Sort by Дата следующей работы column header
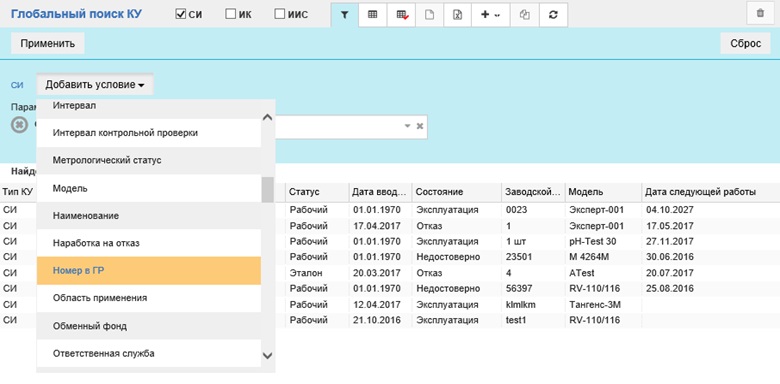 [711, 192]
